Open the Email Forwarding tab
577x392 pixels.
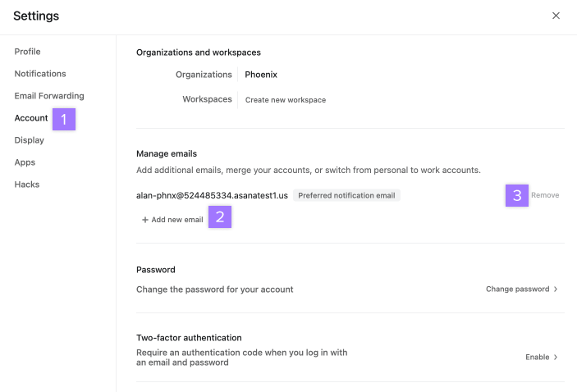[x=49, y=96]
